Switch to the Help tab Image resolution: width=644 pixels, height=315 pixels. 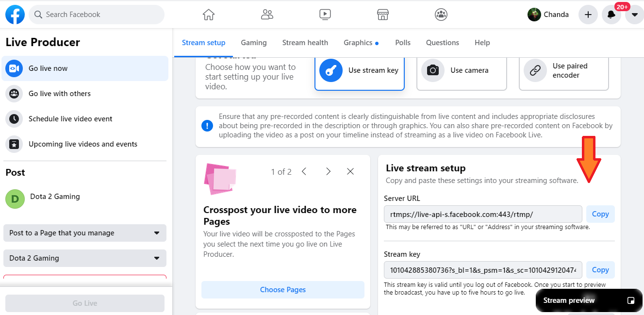pyautogui.click(x=482, y=43)
